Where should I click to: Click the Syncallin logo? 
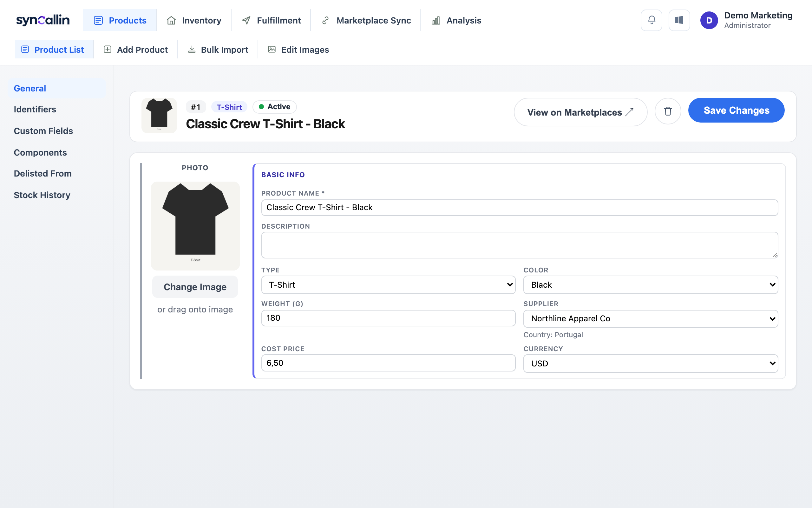pyautogui.click(x=43, y=20)
